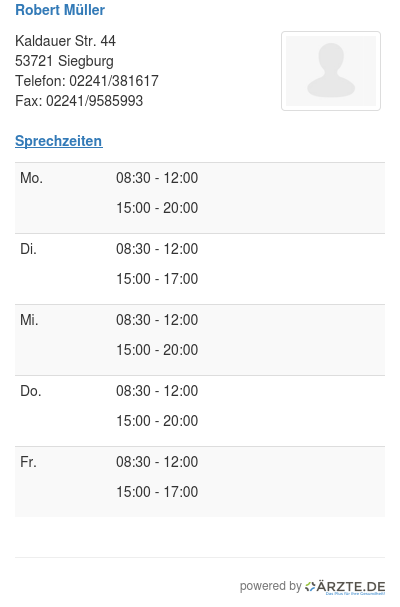400x607 pixels.
Task: Click the 'powered by' footer text
Action: [270, 586]
